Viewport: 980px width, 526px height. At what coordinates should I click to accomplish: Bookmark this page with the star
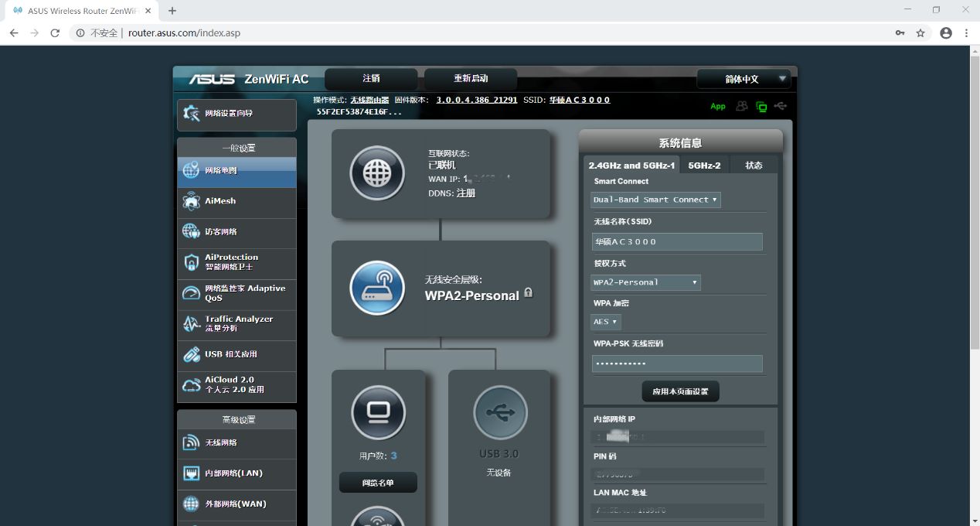(x=920, y=33)
